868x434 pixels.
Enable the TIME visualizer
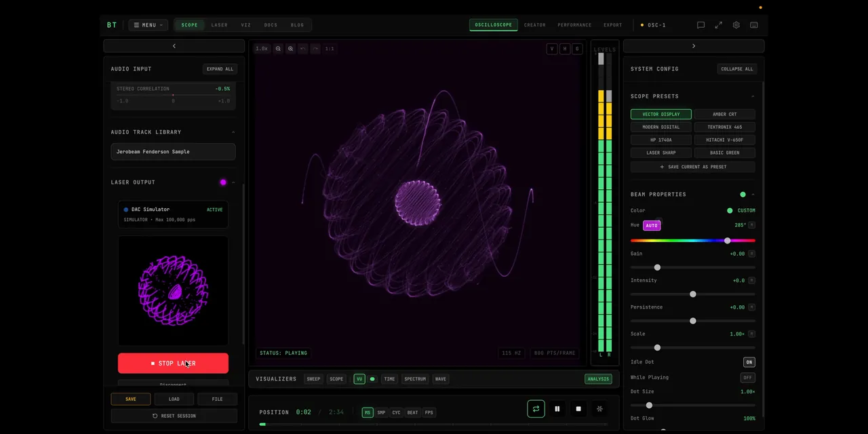389,379
